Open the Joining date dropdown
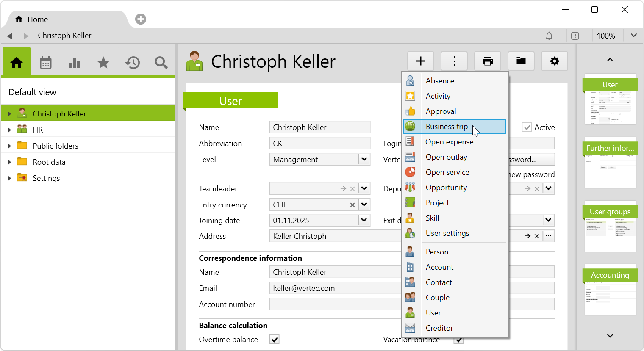 (364, 221)
